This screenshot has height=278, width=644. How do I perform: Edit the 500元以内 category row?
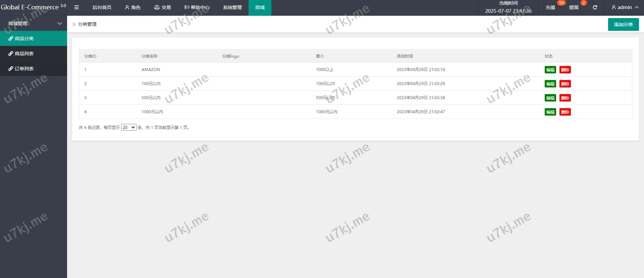click(550, 98)
